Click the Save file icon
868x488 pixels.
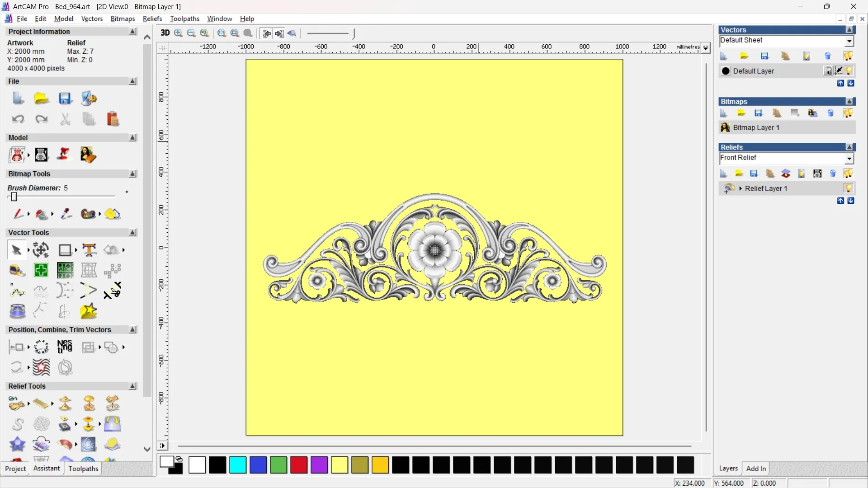click(x=65, y=99)
